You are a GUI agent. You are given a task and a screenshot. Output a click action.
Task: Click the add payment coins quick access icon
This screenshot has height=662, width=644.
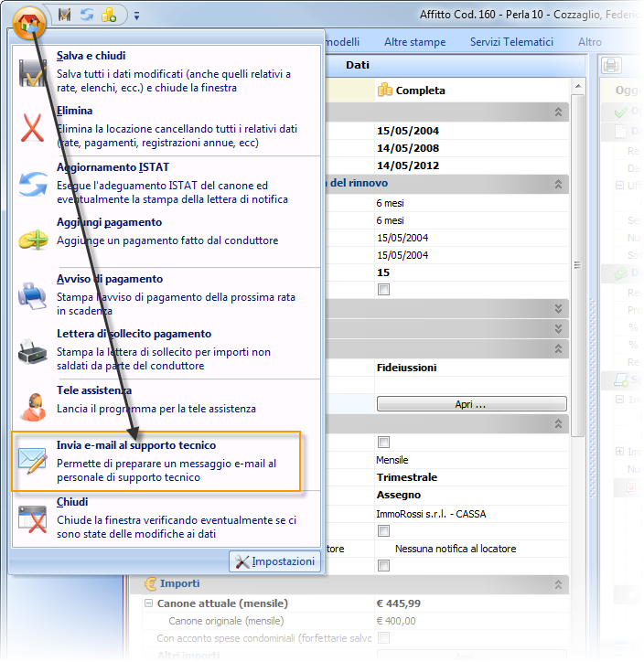click(109, 16)
